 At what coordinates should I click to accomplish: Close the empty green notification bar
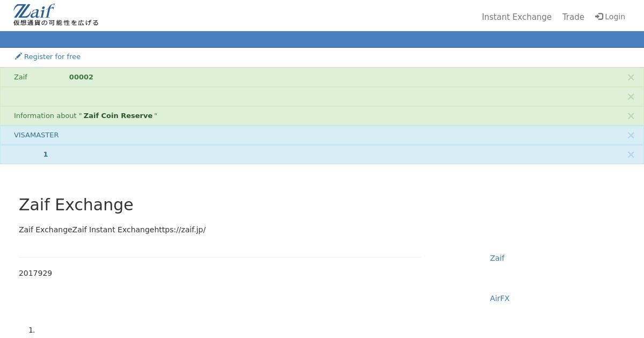coord(631,97)
